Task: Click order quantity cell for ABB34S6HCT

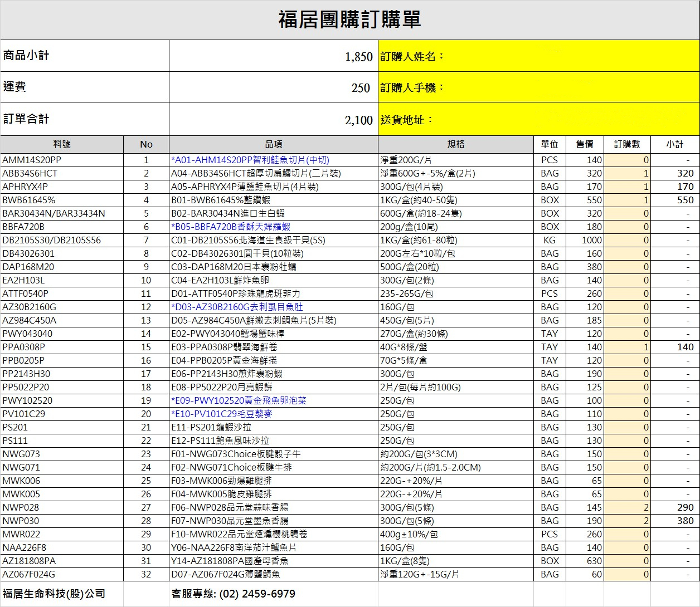Action: pyautogui.click(x=627, y=173)
